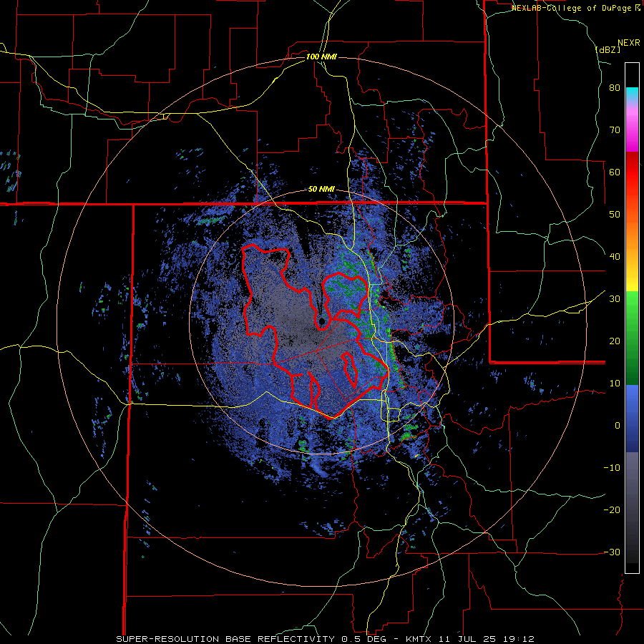Click the 70 value on the dBZ scale

[615, 130]
